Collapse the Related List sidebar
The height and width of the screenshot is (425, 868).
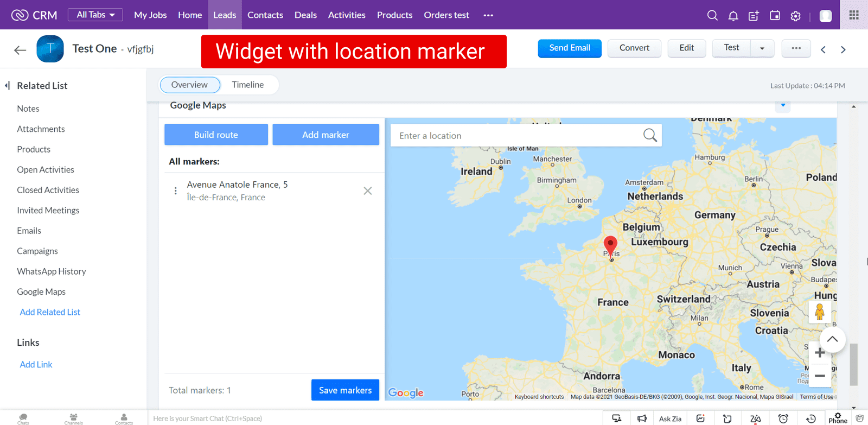click(x=8, y=85)
